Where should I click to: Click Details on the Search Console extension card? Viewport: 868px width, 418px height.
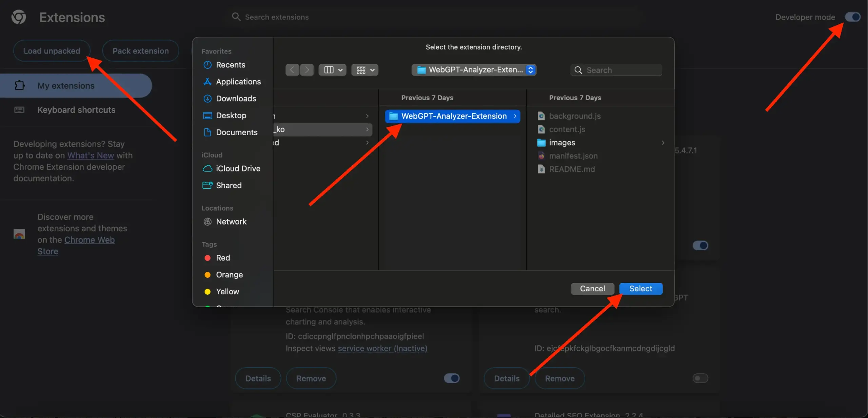coord(258,378)
